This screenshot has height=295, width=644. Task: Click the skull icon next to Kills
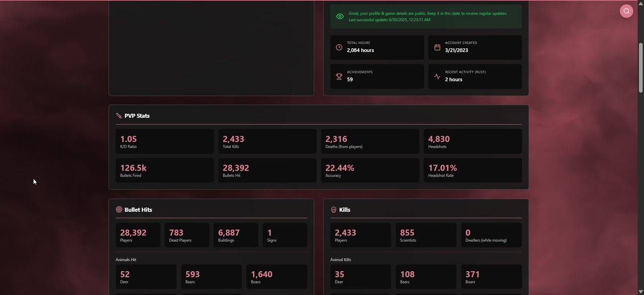pos(334,209)
